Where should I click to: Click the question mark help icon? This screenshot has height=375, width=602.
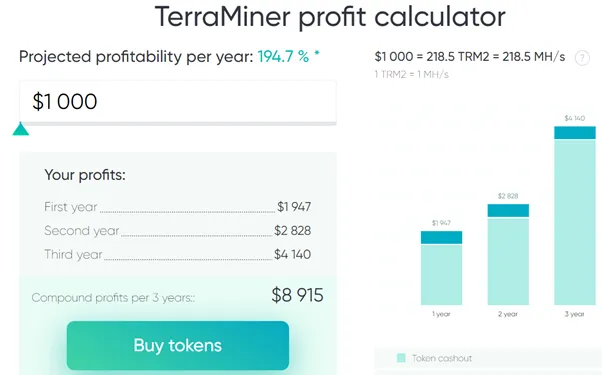click(x=582, y=58)
